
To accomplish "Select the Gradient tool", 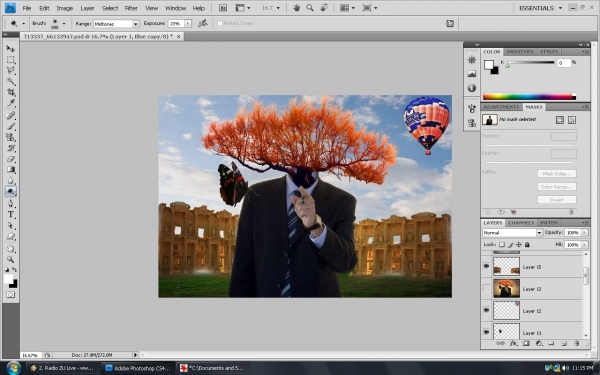I will (10, 170).
